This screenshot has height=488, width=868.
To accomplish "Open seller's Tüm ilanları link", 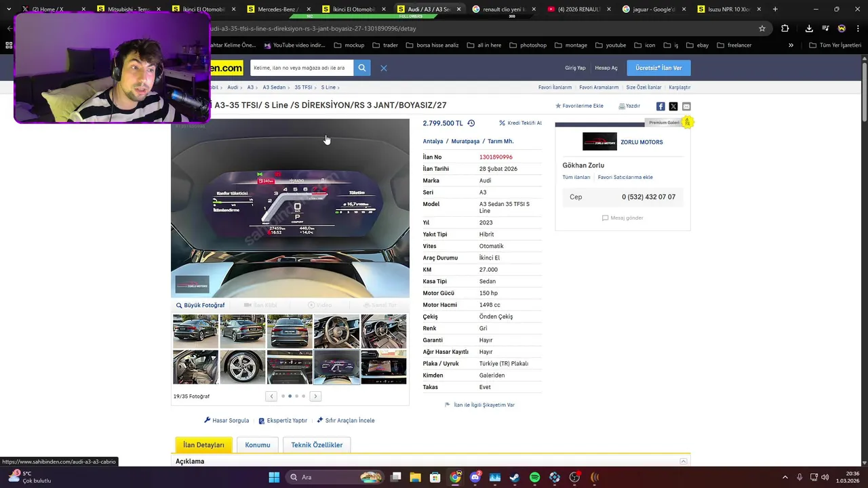I will (x=576, y=178).
